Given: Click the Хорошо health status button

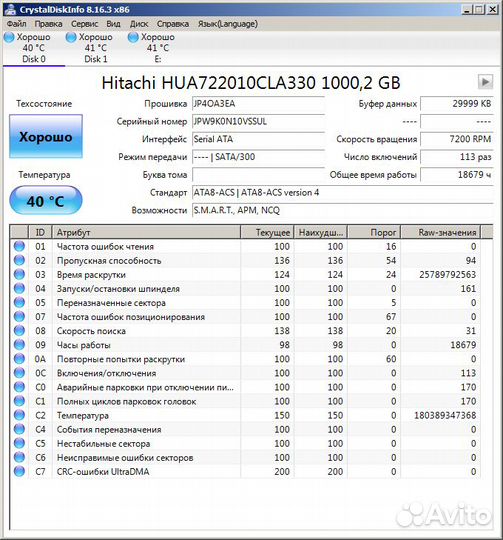Looking at the screenshot, I should tap(46, 136).
